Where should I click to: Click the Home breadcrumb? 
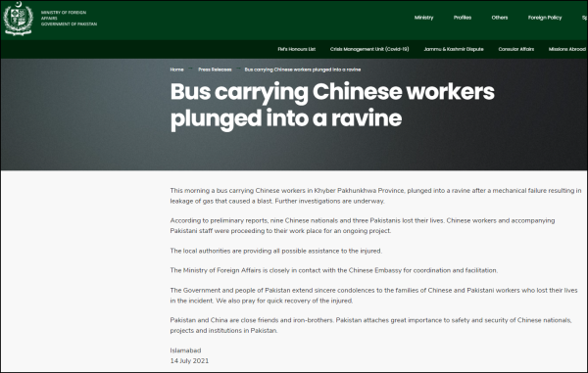click(x=176, y=70)
